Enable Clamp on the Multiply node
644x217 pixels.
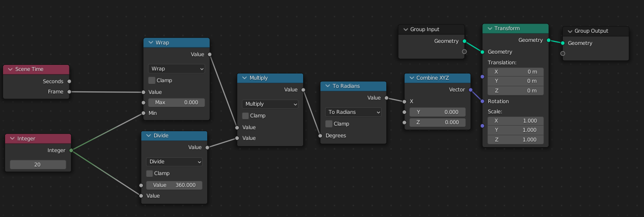click(245, 116)
